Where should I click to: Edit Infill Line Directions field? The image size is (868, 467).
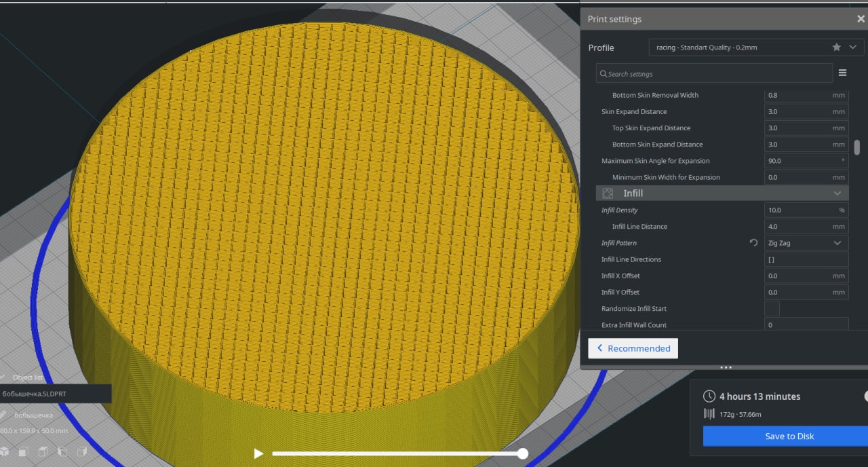pos(806,259)
